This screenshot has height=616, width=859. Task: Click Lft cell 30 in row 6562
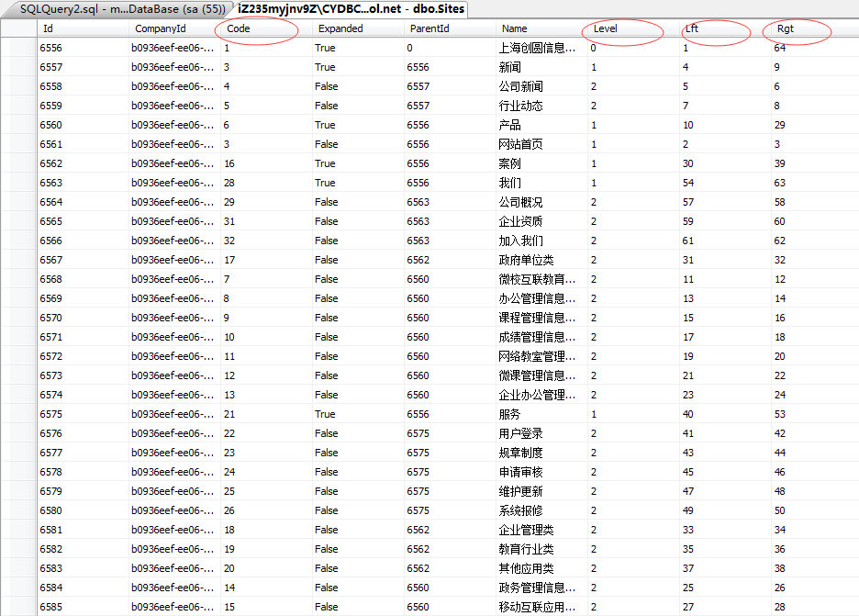[725, 163]
